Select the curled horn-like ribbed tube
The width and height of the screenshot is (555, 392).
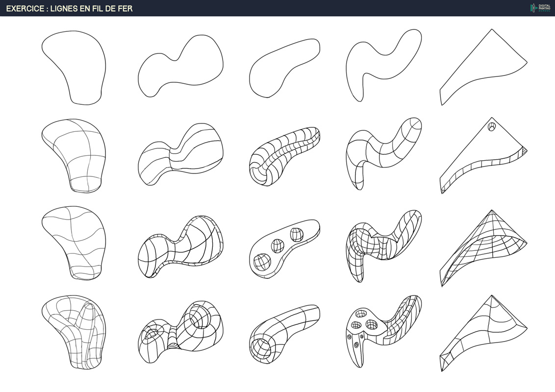284,156
